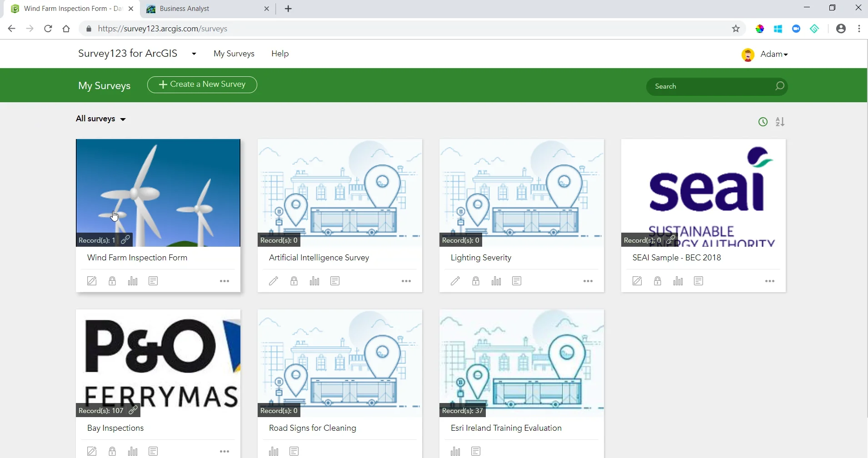Open analyze chart icon for Wind Farm Inspection Form
This screenshot has height=458, width=868.
click(133, 281)
